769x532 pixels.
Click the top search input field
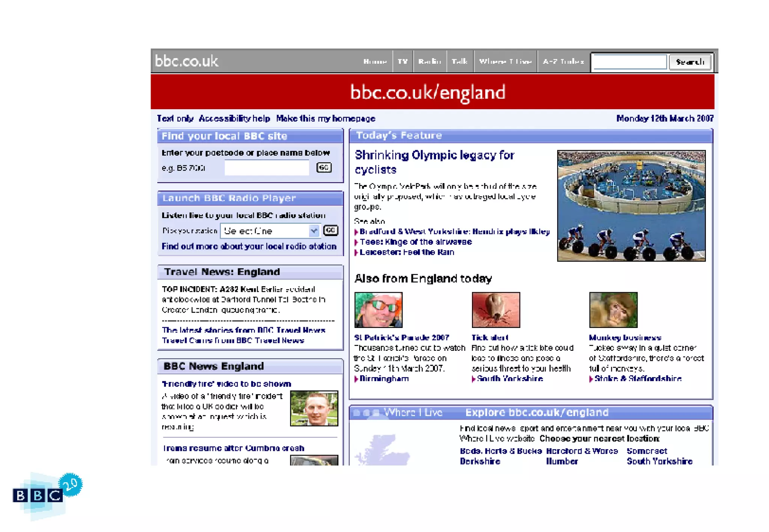click(629, 62)
